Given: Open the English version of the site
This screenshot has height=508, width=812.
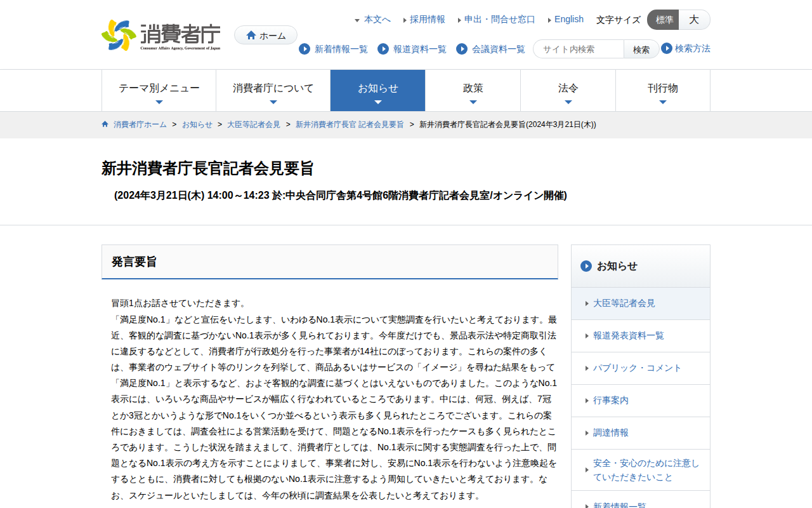Looking at the screenshot, I should 569,19.
